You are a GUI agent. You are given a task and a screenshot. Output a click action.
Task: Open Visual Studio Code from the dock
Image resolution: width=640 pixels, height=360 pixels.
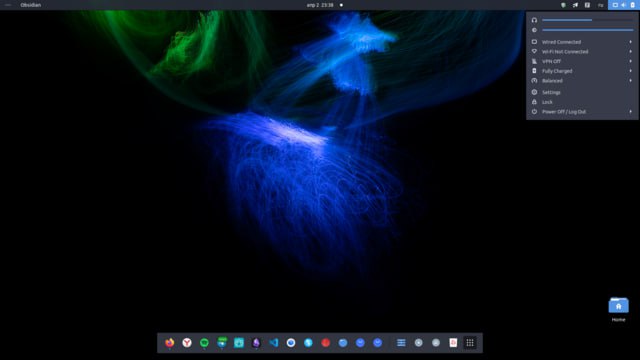click(273, 343)
